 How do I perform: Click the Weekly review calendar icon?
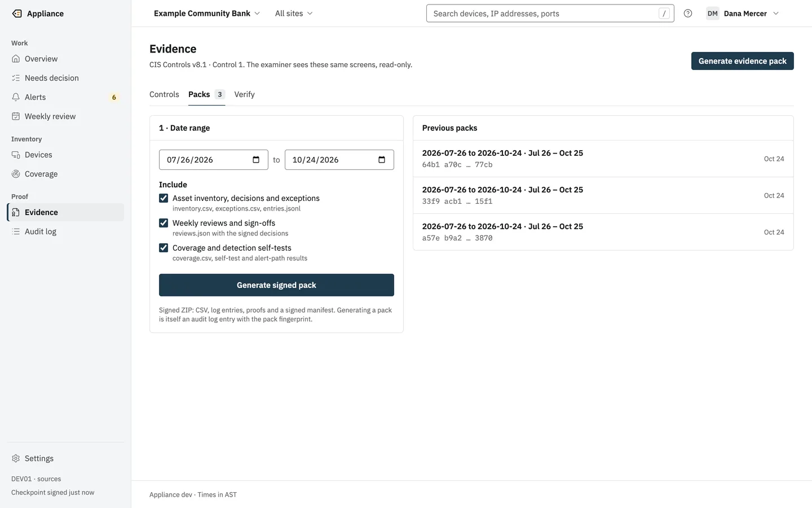tap(16, 116)
